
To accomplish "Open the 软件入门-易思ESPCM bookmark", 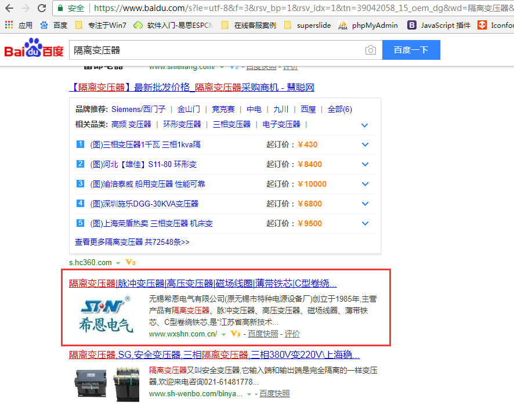I will tap(173, 25).
